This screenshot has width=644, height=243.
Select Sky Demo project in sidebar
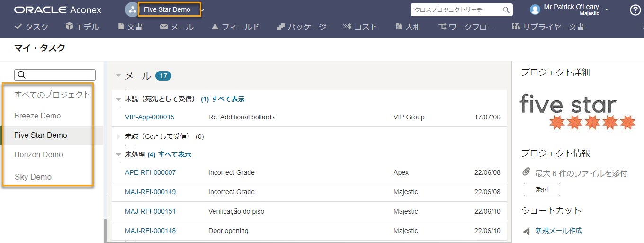pyautogui.click(x=33, y=177)
